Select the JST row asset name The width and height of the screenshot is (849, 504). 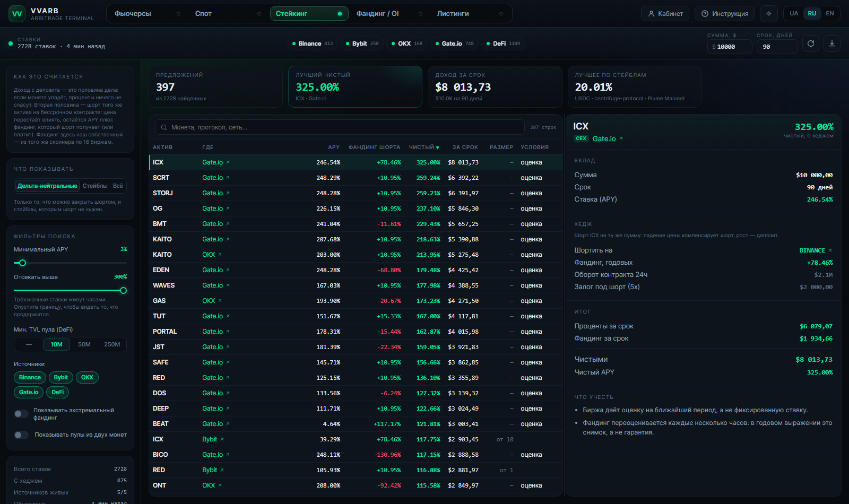(159, 347)
